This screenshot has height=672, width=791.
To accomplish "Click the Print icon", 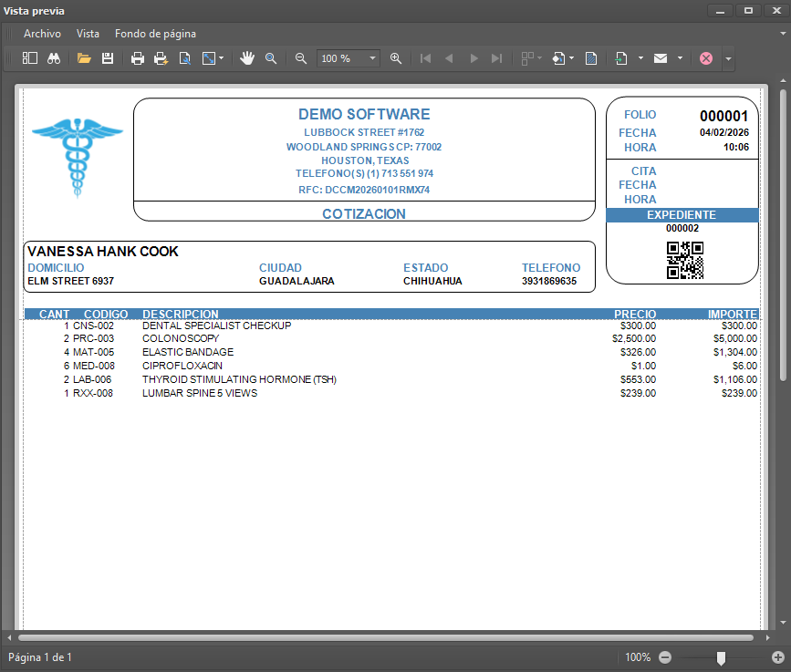I will coord(138,58).
